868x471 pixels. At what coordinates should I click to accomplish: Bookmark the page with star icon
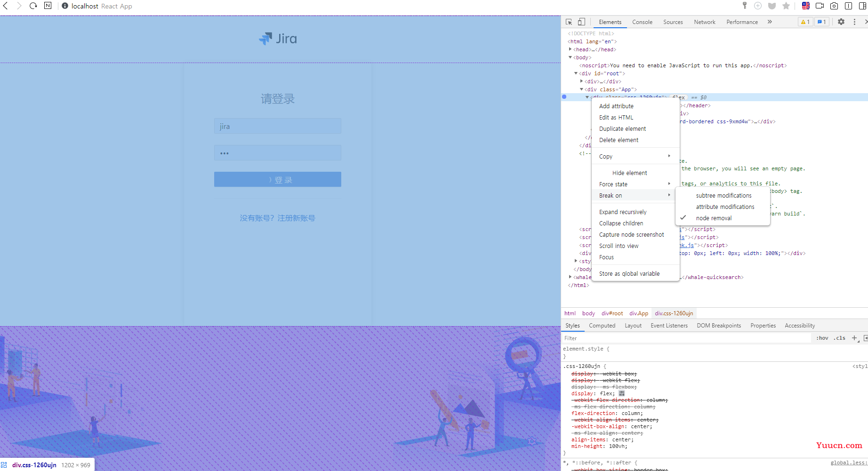(x=786, y=6)
